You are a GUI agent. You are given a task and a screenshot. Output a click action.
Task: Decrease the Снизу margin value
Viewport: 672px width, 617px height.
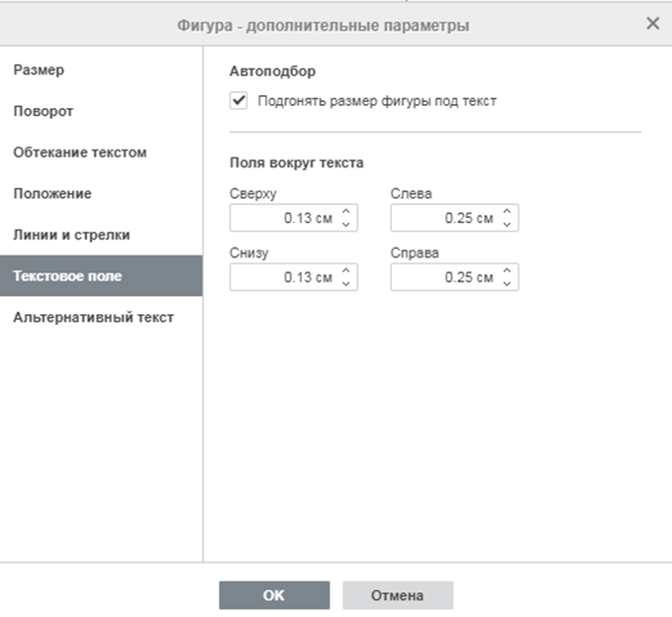[346, 283]
